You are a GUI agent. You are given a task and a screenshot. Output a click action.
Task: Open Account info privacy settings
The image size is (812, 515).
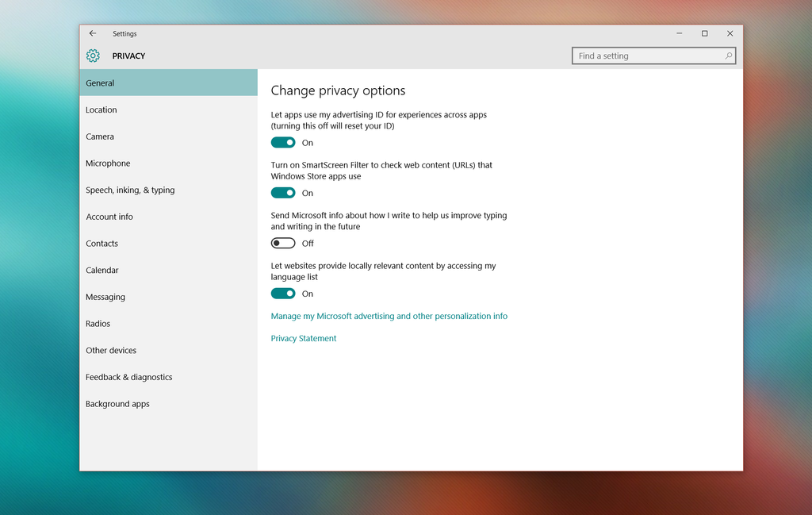[109, 217]
